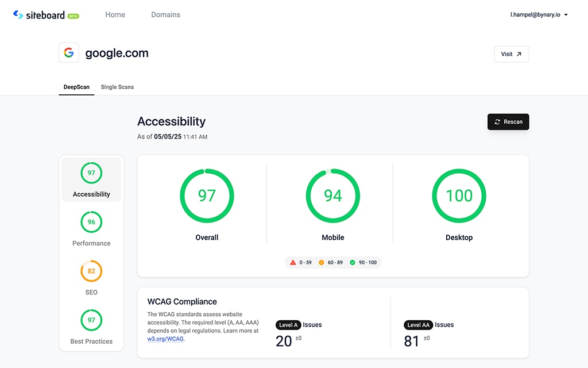Click the WCAG Compliance heading
The image size is (588, 368).
point(182,301)
